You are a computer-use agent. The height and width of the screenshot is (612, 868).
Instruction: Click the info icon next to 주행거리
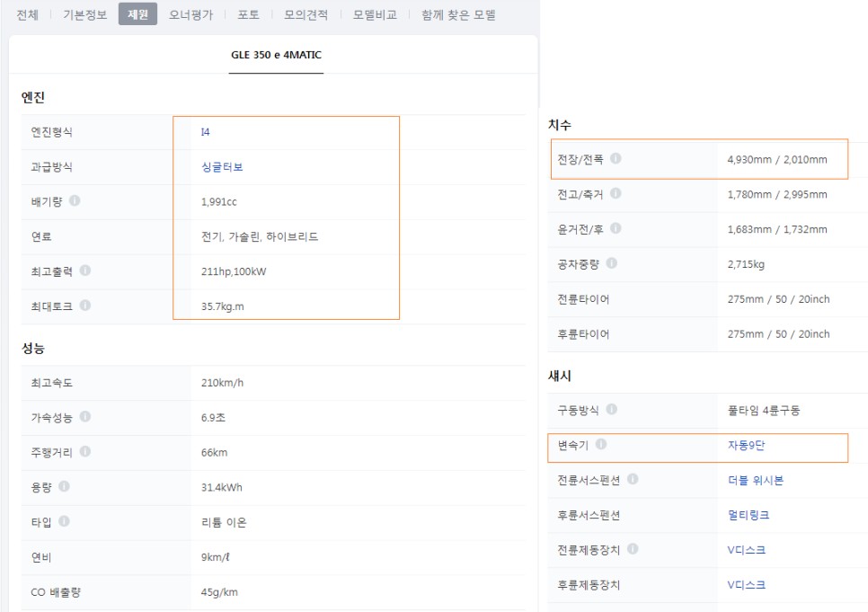pos(85,451)
